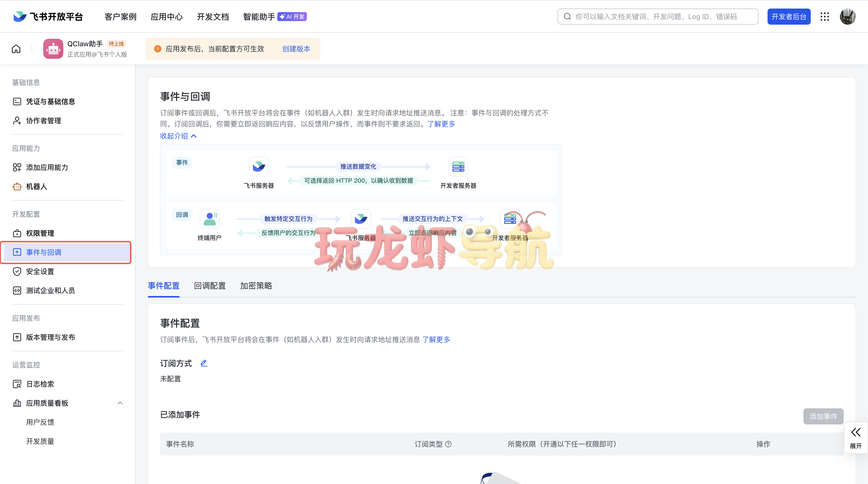This screenshot has width=868, height=484.
Task: Click the 操作 column header
Action: click(x=763, y=444)
